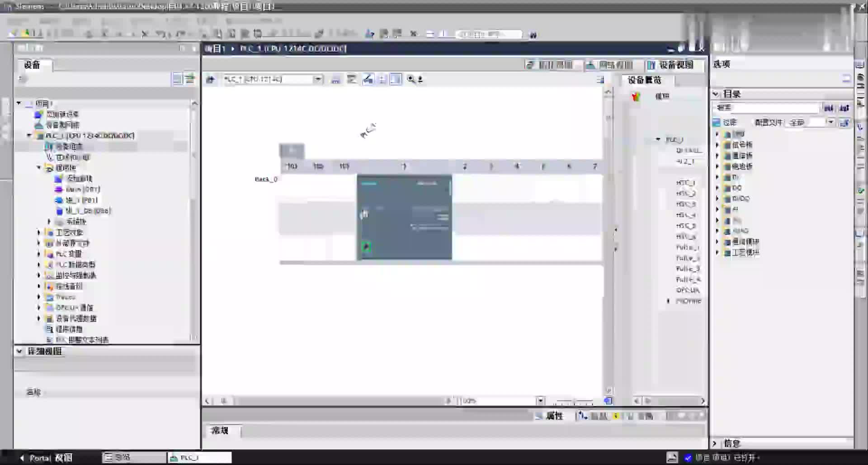The width and height of the screenshot is (868, 465).
Task: Select 添加新块 in 程序块
Action: pyautogui.click(x=80, y=179)
